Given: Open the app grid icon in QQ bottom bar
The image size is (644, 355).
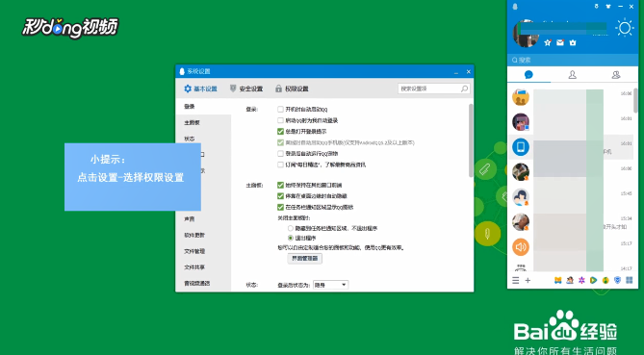Looking at the screenshot, I should point(630,280).
